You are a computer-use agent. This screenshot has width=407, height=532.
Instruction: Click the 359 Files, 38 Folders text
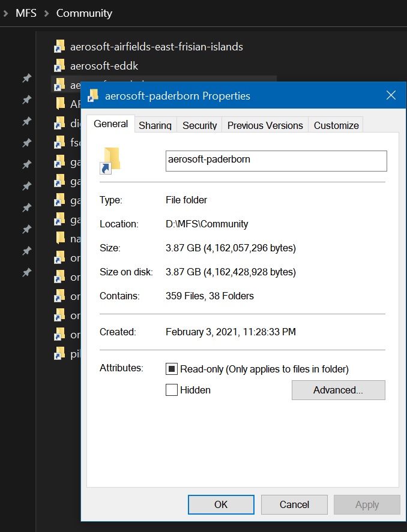210,296
